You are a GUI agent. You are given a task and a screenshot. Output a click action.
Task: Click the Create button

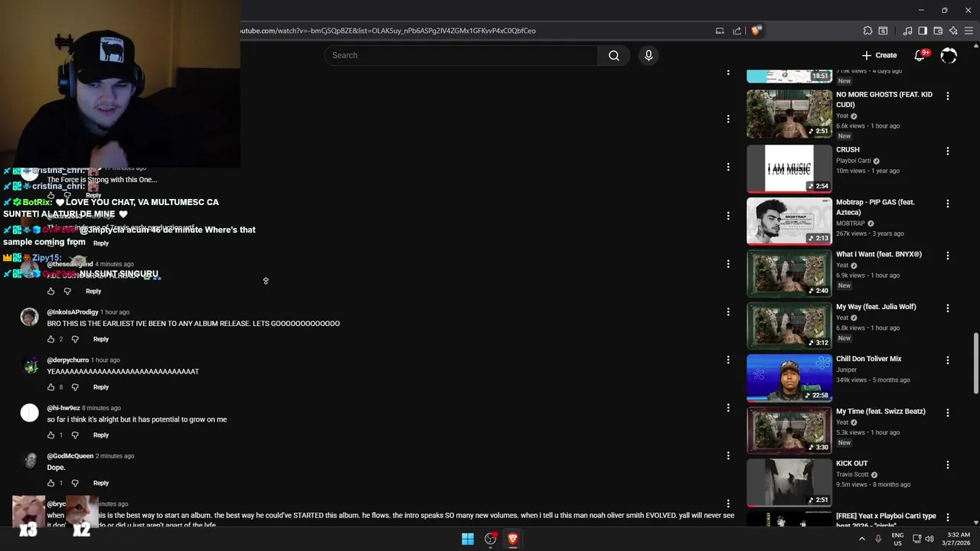pos(879,55)
